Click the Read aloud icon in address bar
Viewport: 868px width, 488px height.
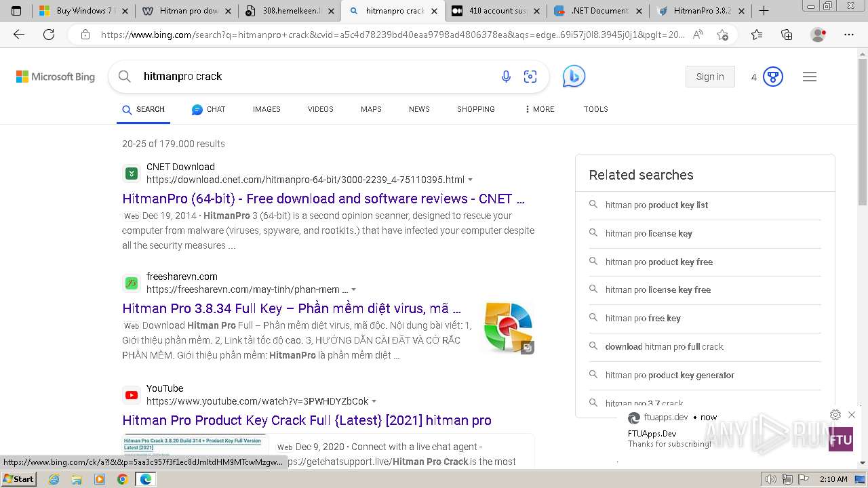point(698,35)
